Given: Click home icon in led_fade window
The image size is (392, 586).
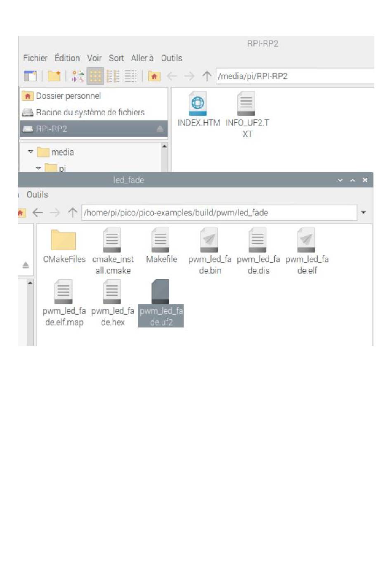Looking at the screenshot, I should click(x=21, y=212).
